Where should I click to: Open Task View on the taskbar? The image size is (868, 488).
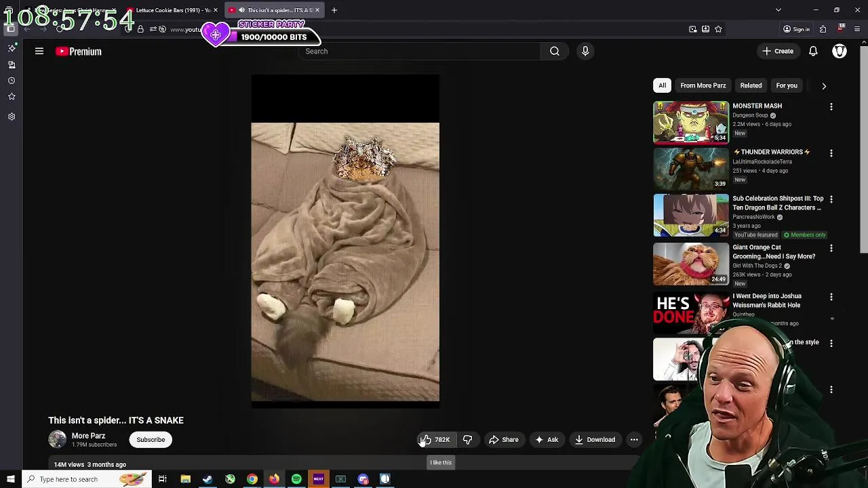pyautogui.click(x=163, y=479)
